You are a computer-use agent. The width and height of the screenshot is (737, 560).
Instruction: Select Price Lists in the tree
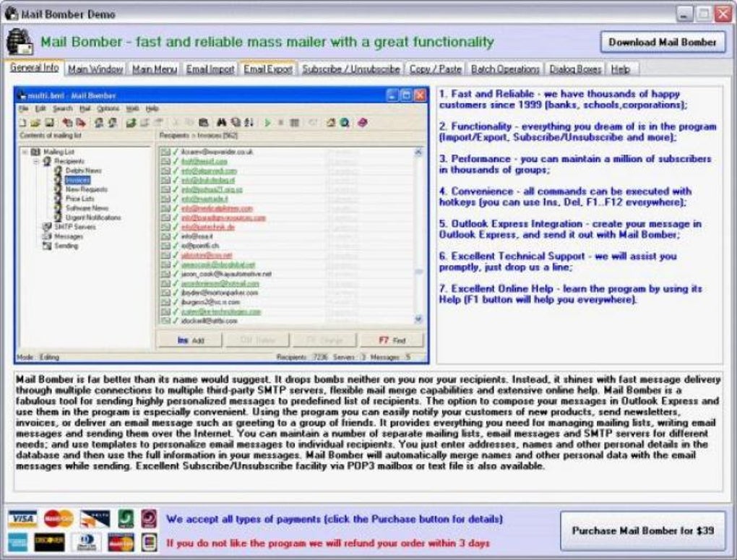pos(80,199)
